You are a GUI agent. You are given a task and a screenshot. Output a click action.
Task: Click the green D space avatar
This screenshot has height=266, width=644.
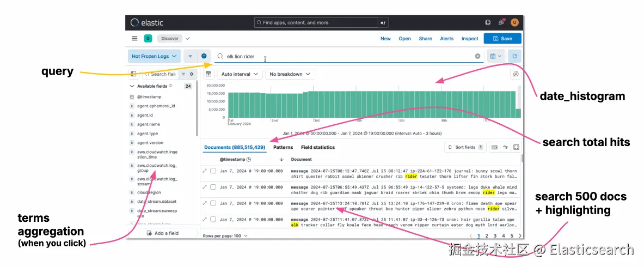click(x=148, y=39)
